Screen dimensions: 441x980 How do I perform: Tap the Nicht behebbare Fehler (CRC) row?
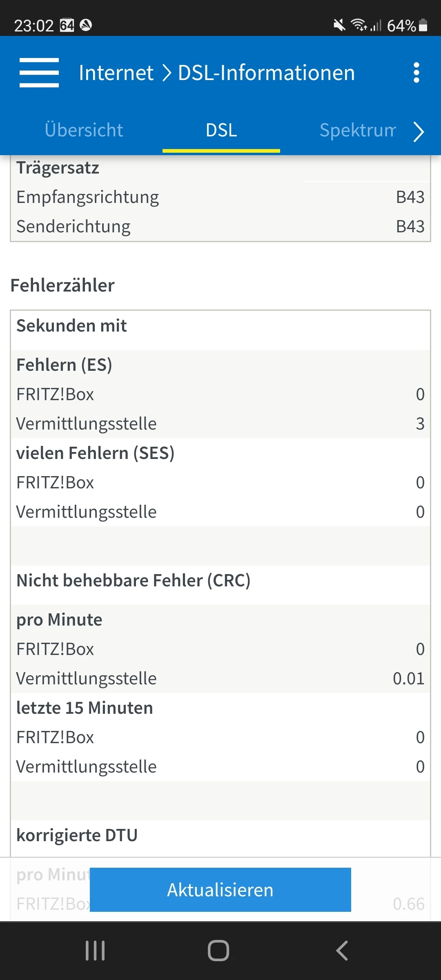click(x=134, y=581)
